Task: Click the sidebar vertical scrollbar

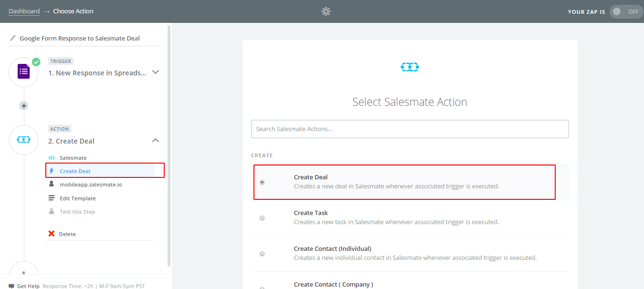Action: click(169, 145)
